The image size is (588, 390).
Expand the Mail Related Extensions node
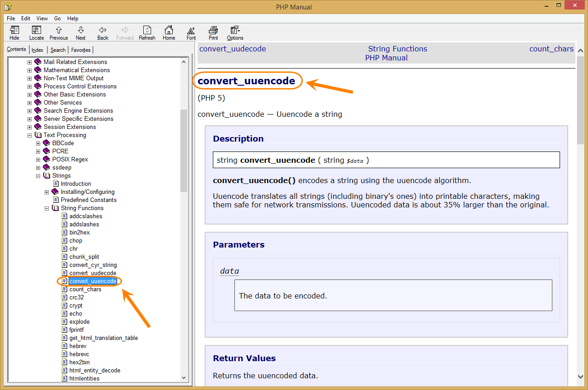[x=30, y=62]
